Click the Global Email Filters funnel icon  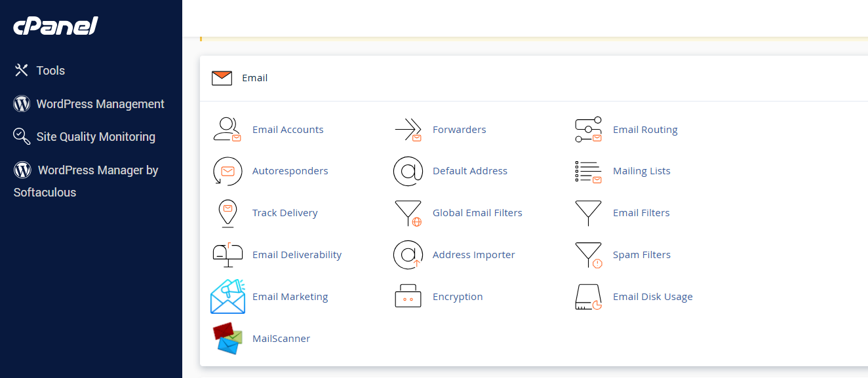pos(408,213)
